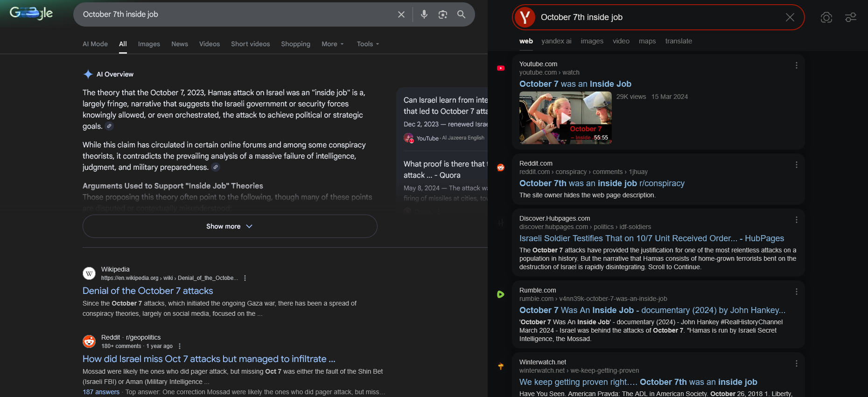Open Google search by image camera icon
Screen dimensions: 868x397
[x=443, y=14]
